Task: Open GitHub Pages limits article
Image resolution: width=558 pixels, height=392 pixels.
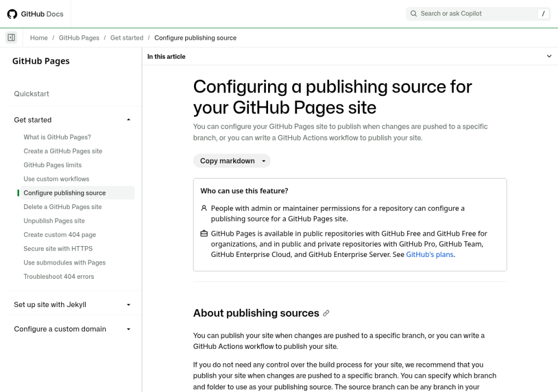Action: coord(53,165)
